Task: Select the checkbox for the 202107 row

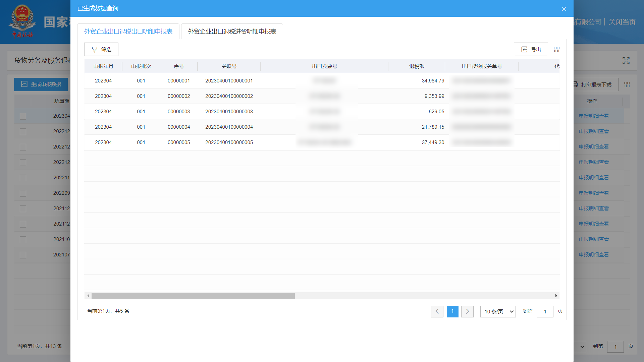Action: click(23, 255)
